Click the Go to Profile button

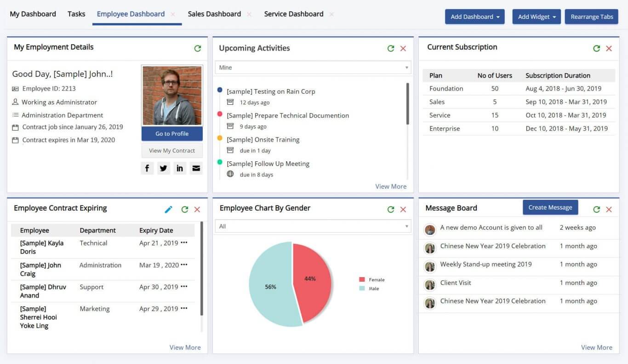click(x=171, y=133)
